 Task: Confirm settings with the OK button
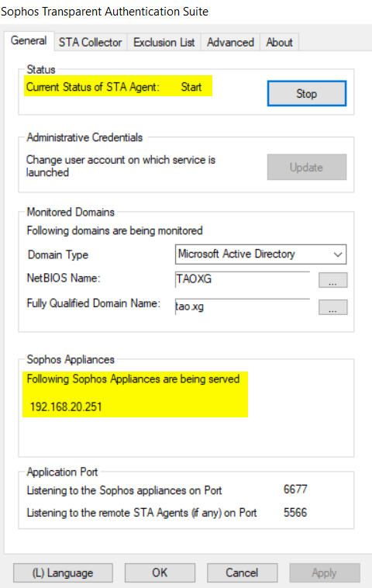[x=160, y=572]
